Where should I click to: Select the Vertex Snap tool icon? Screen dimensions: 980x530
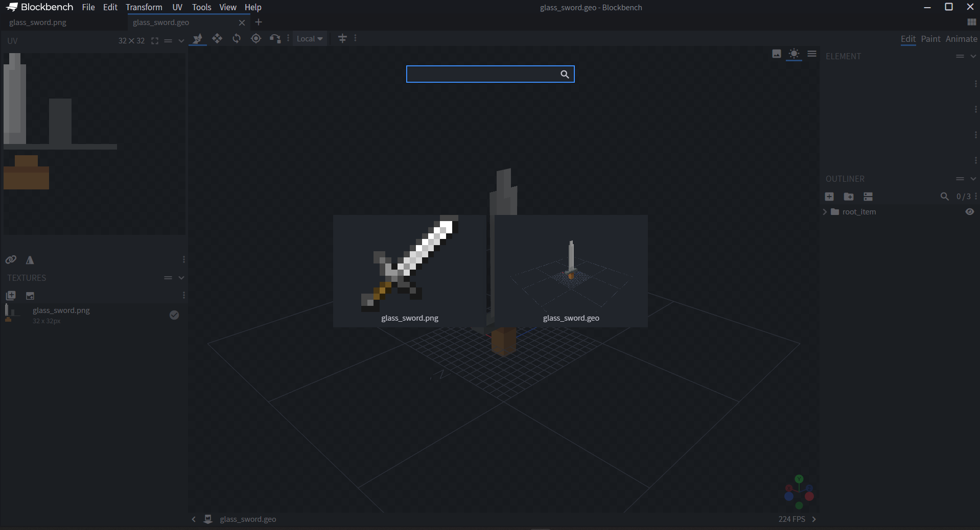[275, 39]
